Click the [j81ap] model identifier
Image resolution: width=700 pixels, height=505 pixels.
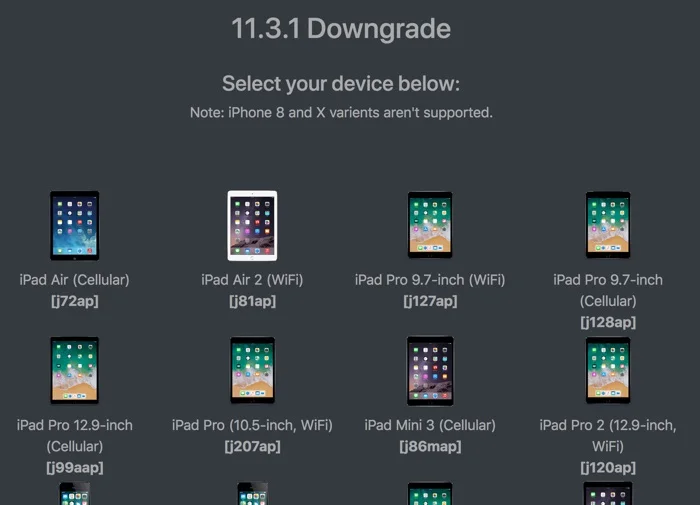(252, 301)
